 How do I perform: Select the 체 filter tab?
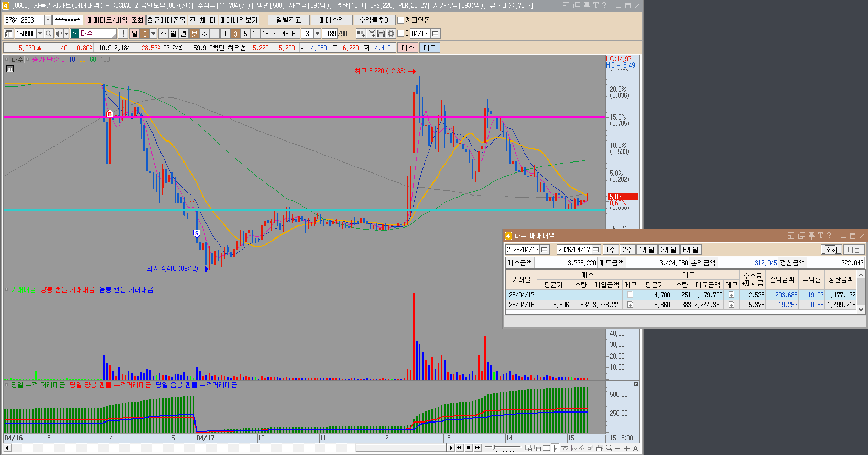[x=203, y=20]
